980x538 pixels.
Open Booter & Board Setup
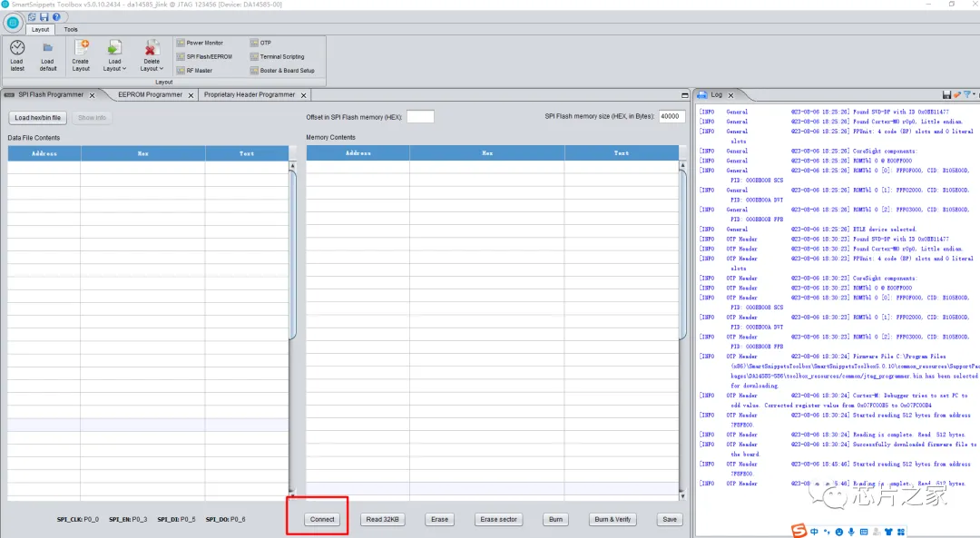[x=287, y=70]
